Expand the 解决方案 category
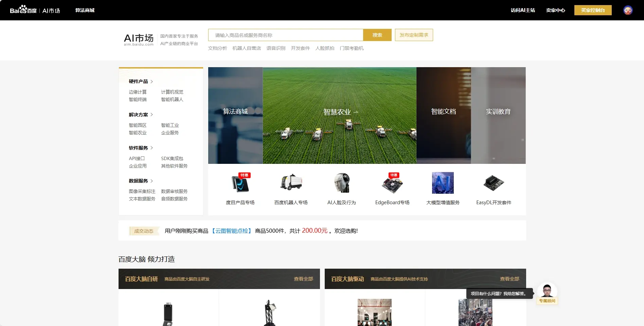The height and width of the screenshot is (326, 644). point(138,115)
